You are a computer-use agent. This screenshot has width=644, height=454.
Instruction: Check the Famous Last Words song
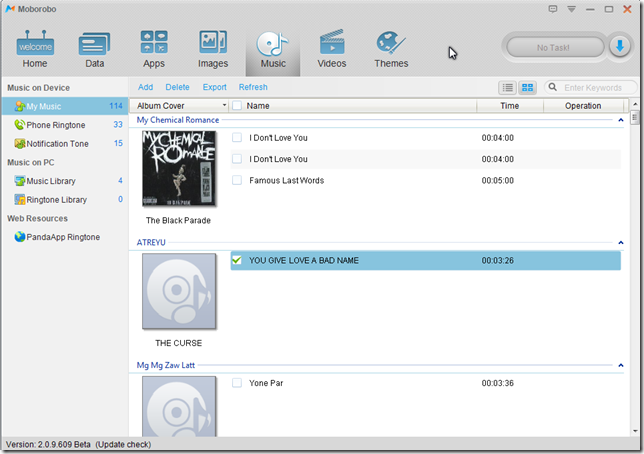tap(237, 180)
